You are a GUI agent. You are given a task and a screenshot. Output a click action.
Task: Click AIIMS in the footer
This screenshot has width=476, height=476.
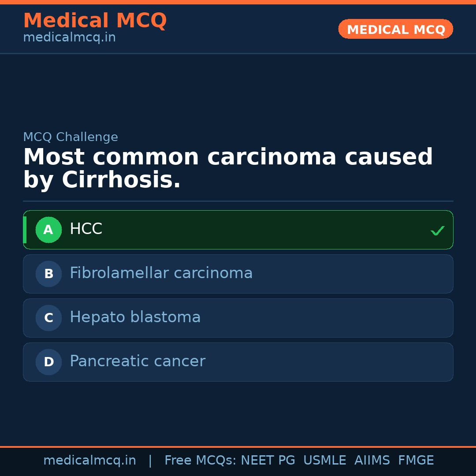tap(372, 461)
